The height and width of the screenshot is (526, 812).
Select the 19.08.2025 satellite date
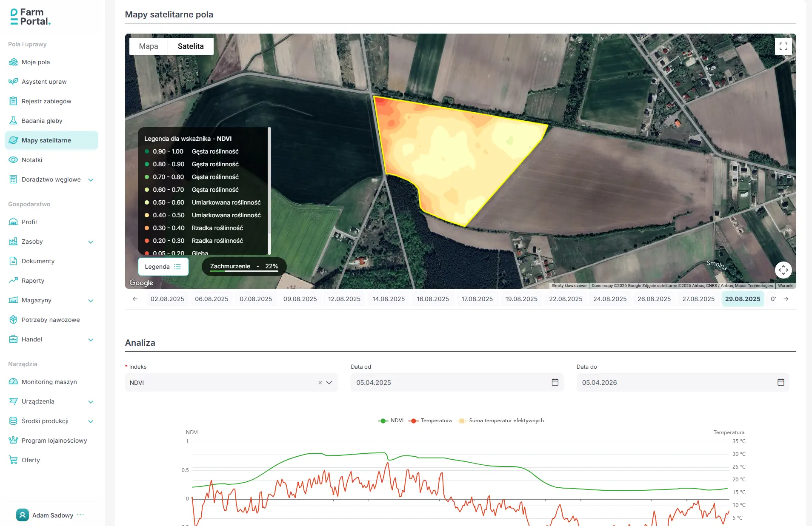(521, 299)
